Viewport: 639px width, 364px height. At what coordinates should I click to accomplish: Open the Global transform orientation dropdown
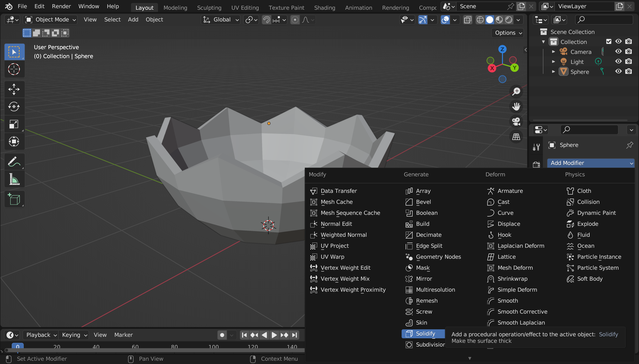(221, 20)
